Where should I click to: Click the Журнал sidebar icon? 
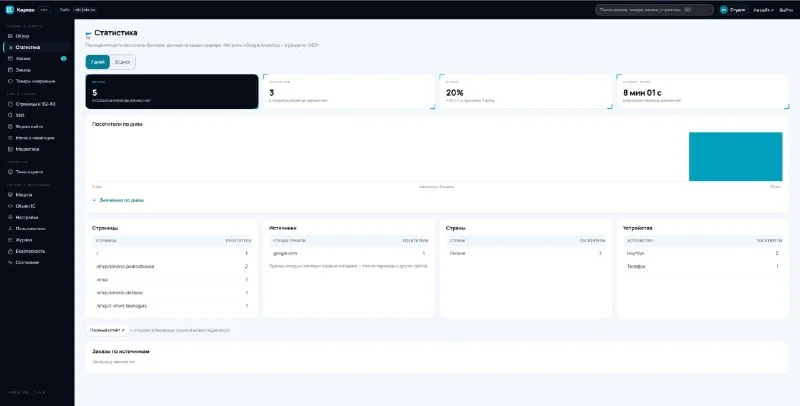pyautogui.click(x=10, y=240)
